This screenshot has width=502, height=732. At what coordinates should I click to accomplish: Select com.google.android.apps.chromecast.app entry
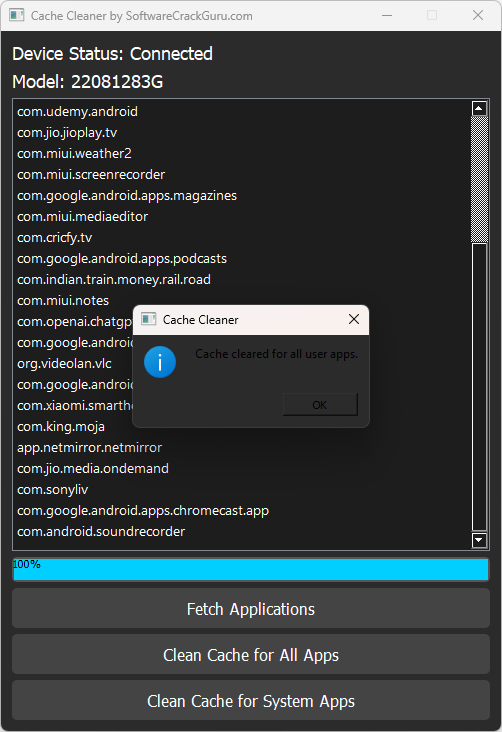(x=143, y=511)
